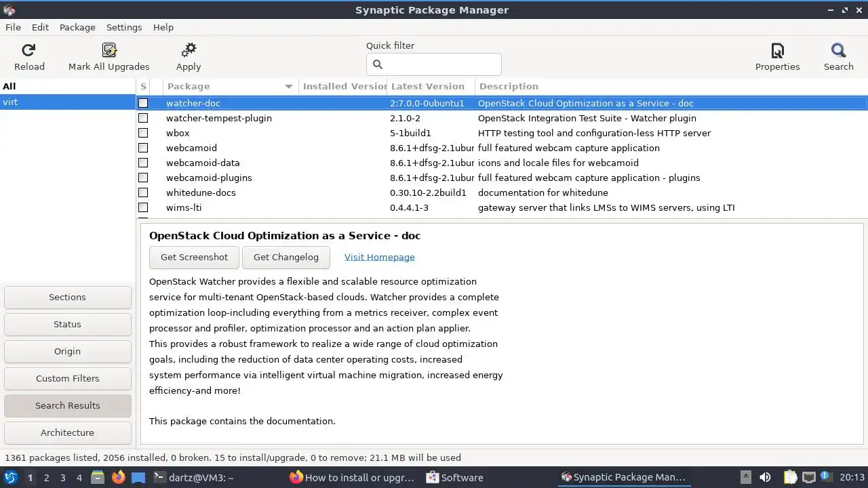
Task: Select the 'virt' search result entry
Action: (68, 102)
